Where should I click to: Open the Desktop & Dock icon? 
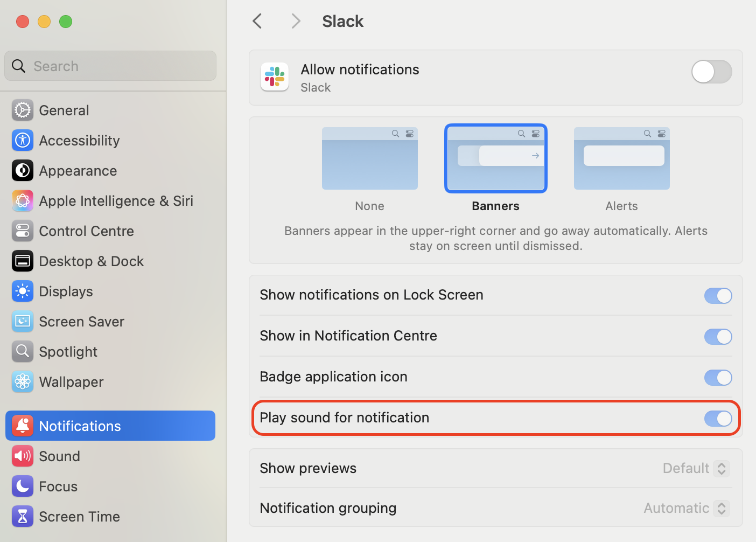click(23, 261)
